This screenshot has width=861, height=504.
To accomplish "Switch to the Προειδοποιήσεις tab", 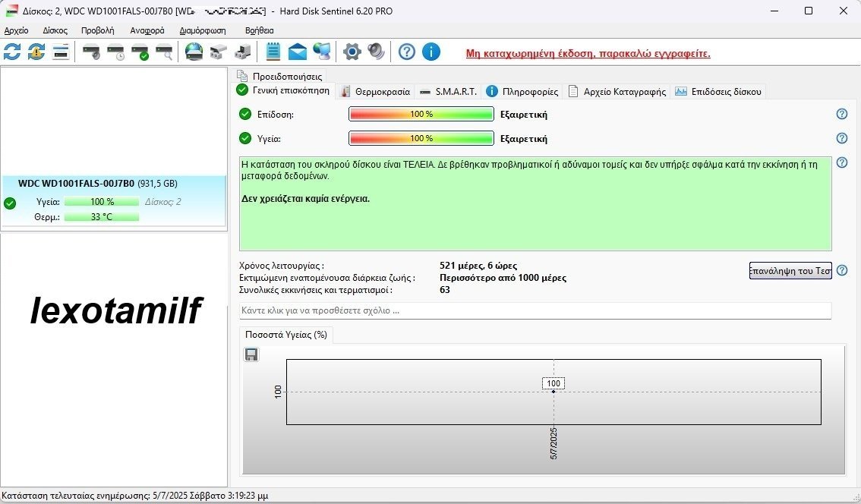I will pyautogui.click(x=280, y=77).
